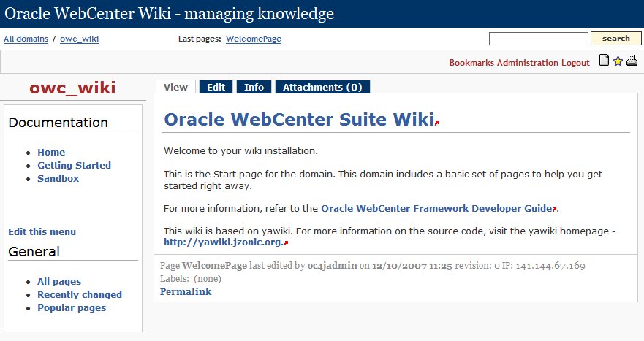
Task: Open the Administration link
Action: coord(528,62)
